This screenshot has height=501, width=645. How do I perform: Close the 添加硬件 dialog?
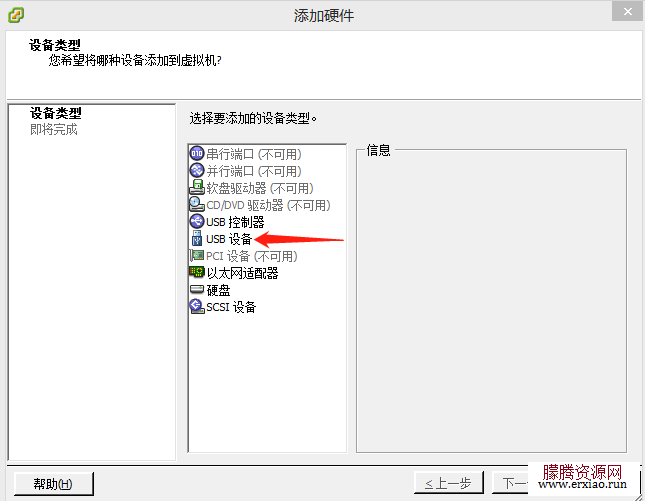point(627,12)
